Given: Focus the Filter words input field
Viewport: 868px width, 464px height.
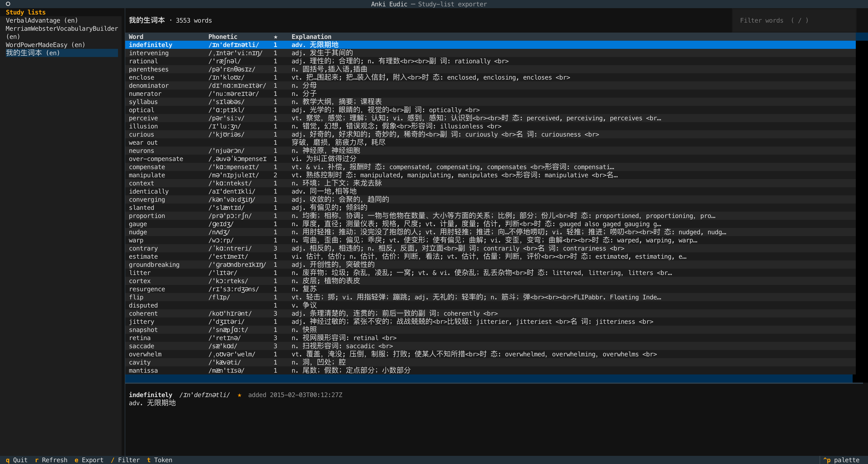Looking at the screenshot, I should (x=794, y=20).
